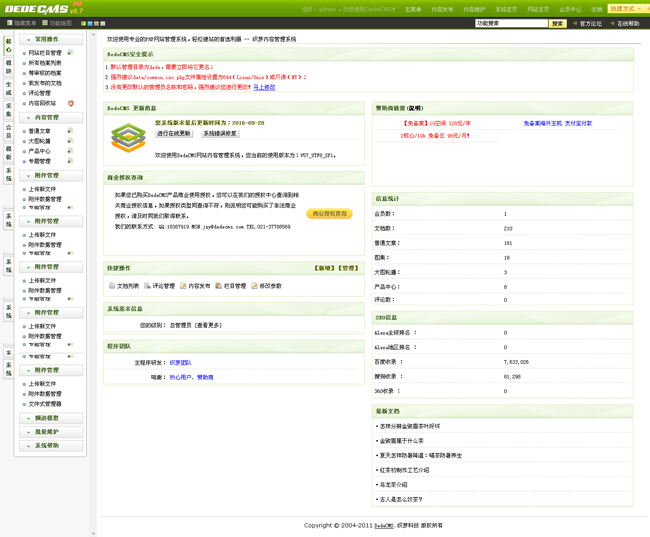Click the DedeCMS layered update logo

[128, 138]
